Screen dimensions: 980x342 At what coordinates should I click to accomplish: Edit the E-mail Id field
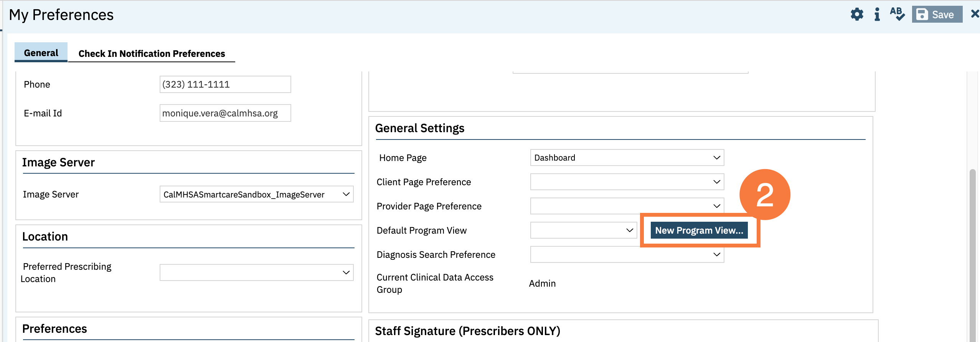coord(225,113)
